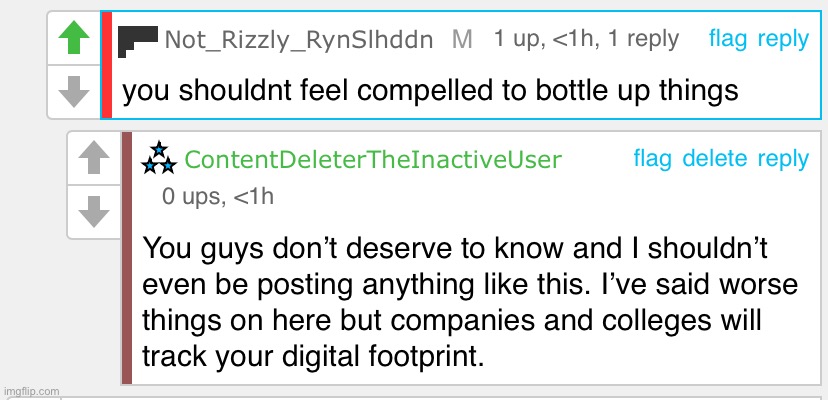Flag Not_Rizzly_RynSlhddn's comment
828x400 pixels.
tap(728, 39)
